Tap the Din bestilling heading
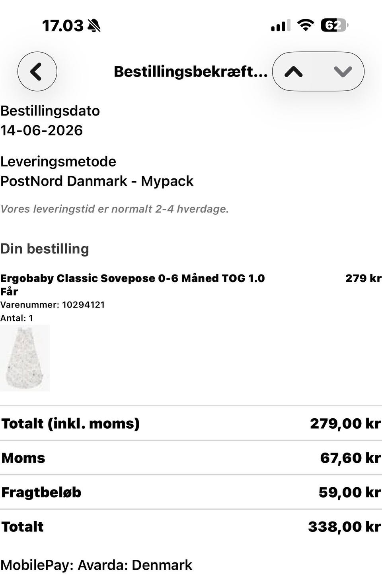 (x=45, y=249)
